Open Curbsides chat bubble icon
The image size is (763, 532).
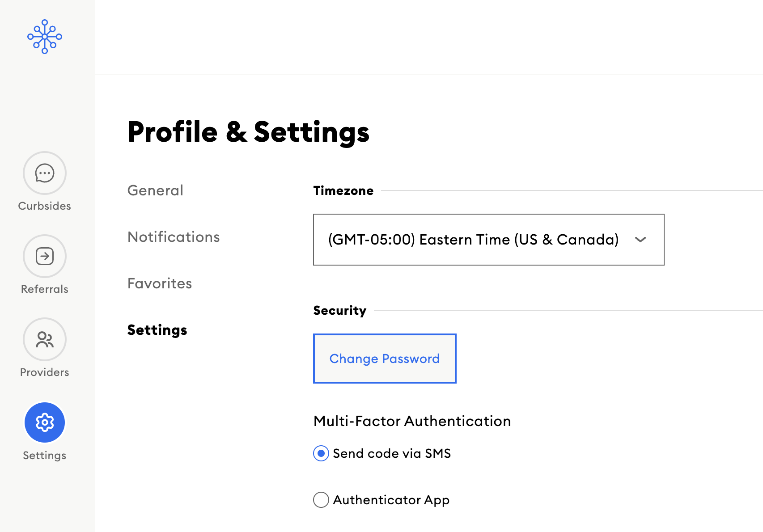(x=45, y=173)
